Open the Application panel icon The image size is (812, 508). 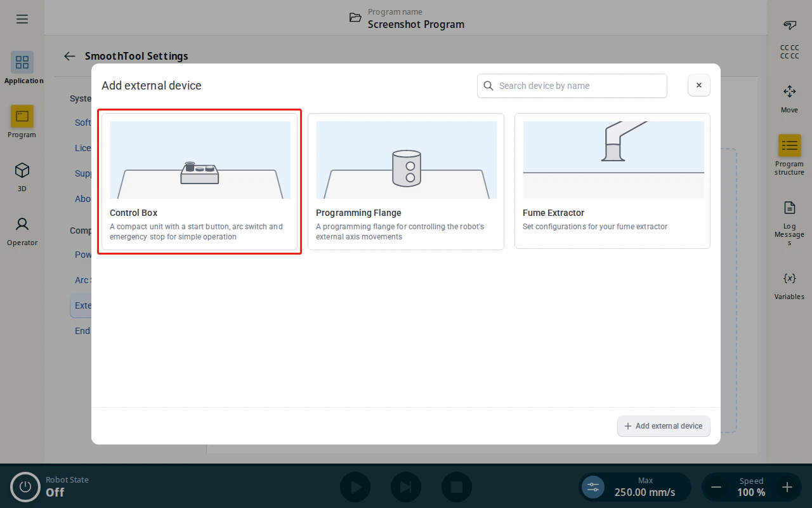22,62
